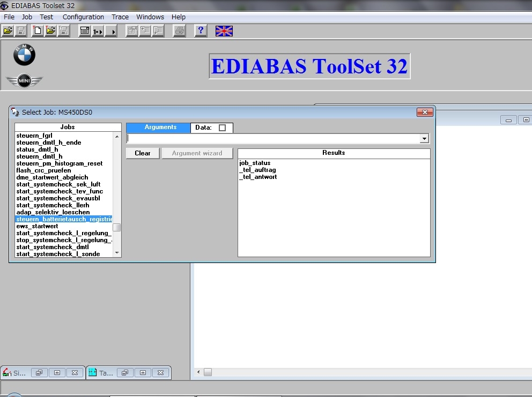Open the Help menu
The height and width of the screenshot is (397, 532).
pyautogui.click(x=178, y=17)
